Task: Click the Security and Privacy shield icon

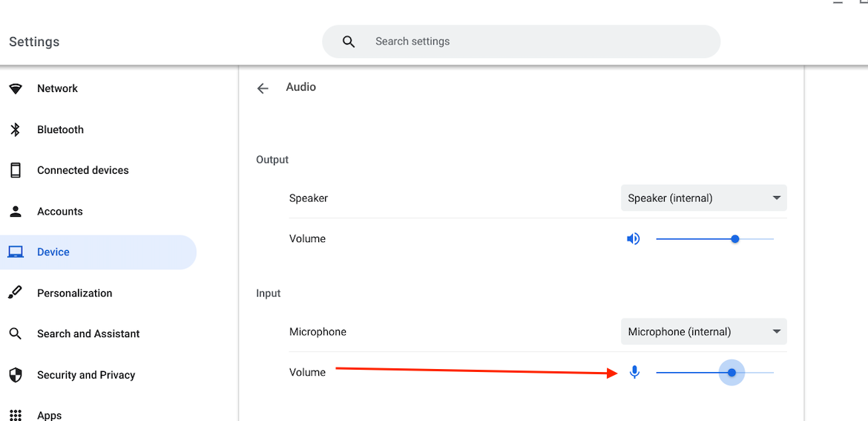Action: click(16, 375)
